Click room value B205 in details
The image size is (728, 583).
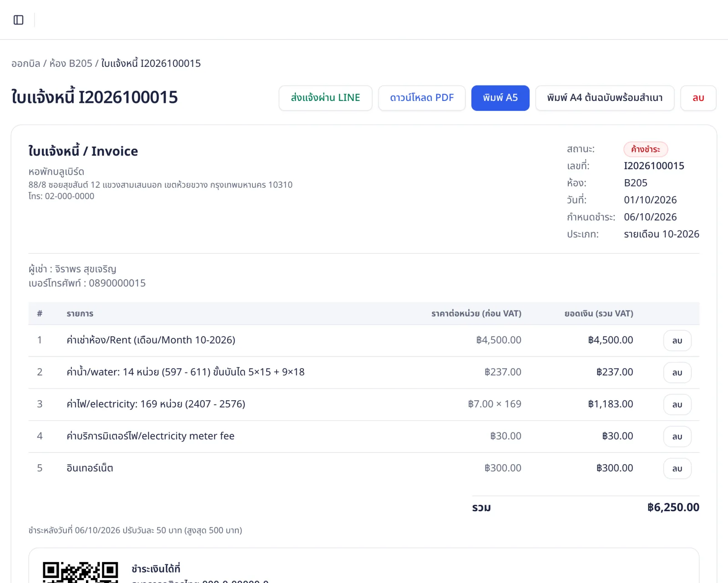coord(636,183)
